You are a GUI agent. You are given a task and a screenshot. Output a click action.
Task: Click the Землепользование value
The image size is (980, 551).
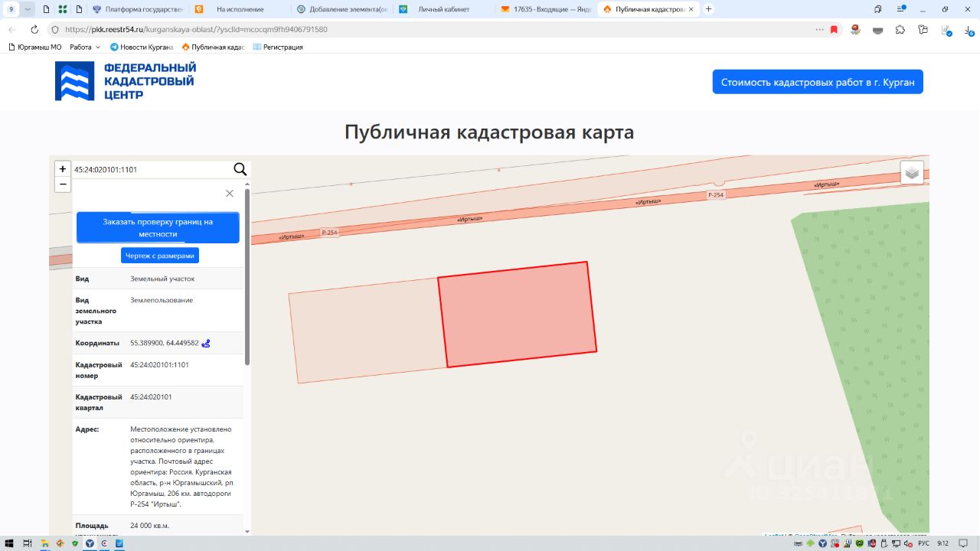point(162,300)
